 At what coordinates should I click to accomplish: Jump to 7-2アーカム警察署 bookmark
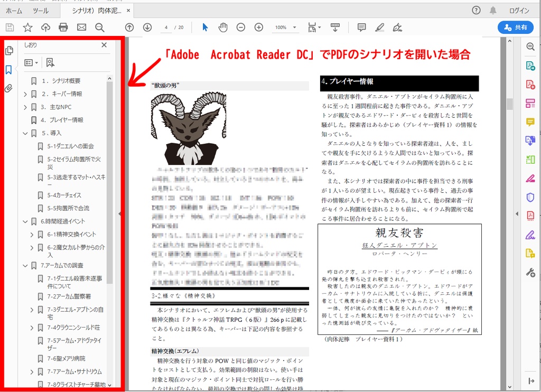tap(69, 296)
